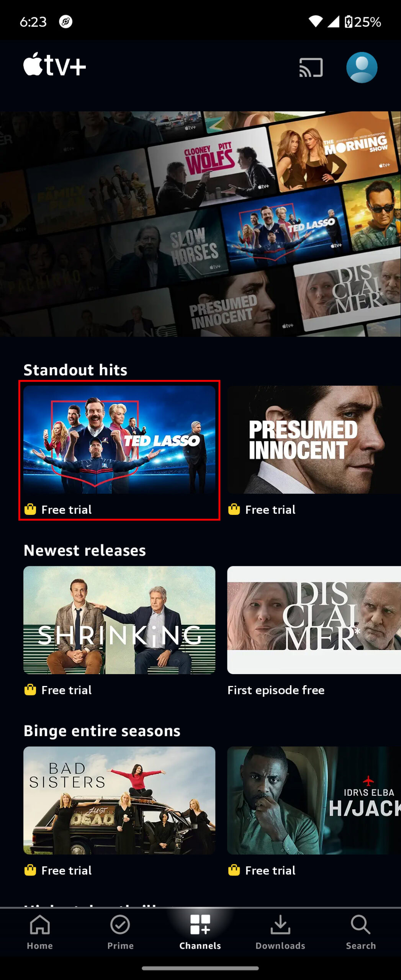Tap Free trial bag icon under Bad Sisters

point(30,870)
